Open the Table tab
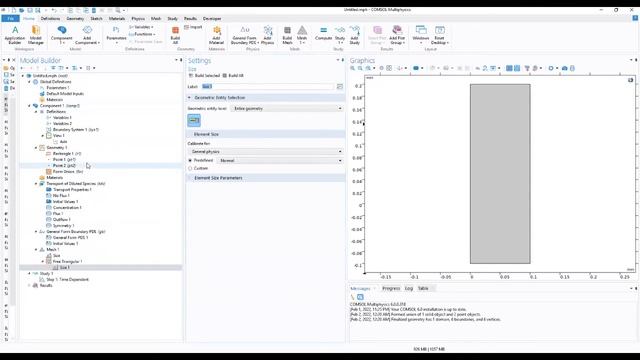This screenshot has width=640, height=360. [x=423, y=288]
